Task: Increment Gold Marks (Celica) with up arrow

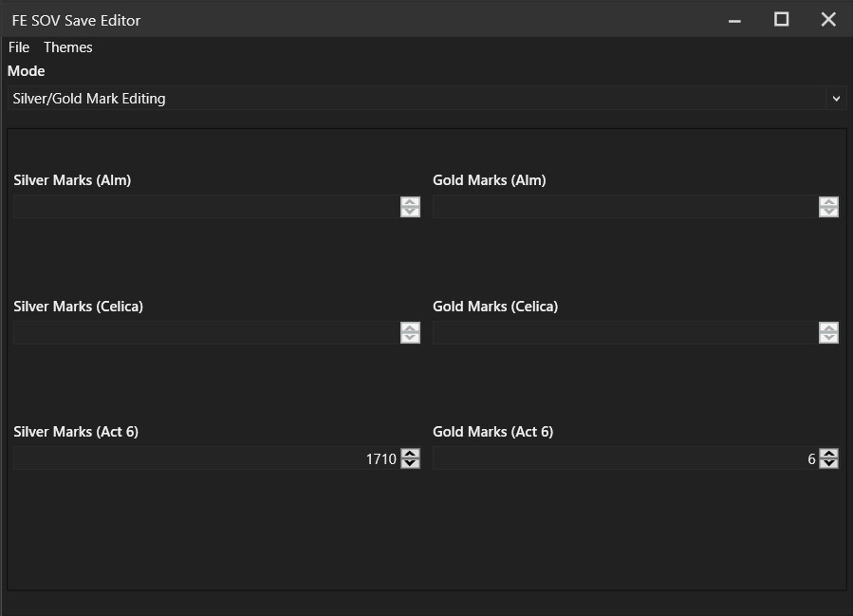Action: 827,329
